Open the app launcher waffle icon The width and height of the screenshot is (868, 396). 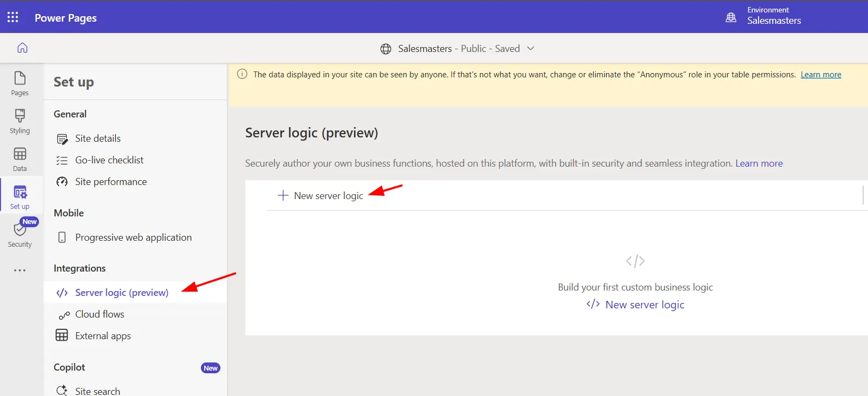coord(13,17)
